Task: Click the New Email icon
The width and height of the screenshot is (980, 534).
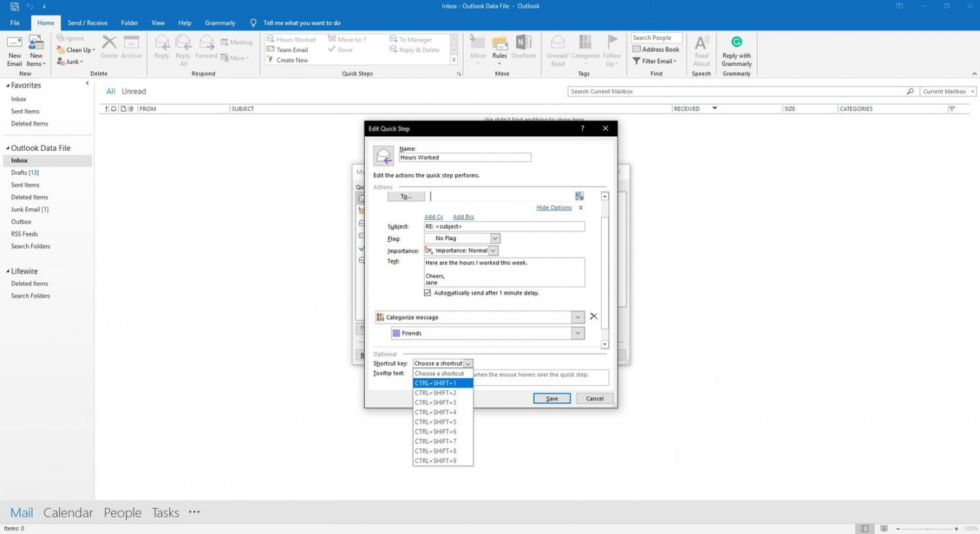Action: (15, 44)
